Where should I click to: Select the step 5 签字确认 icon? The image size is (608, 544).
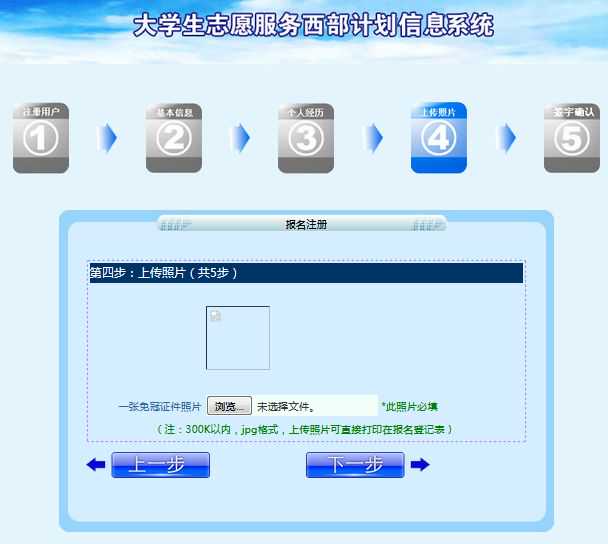[571, 138]
